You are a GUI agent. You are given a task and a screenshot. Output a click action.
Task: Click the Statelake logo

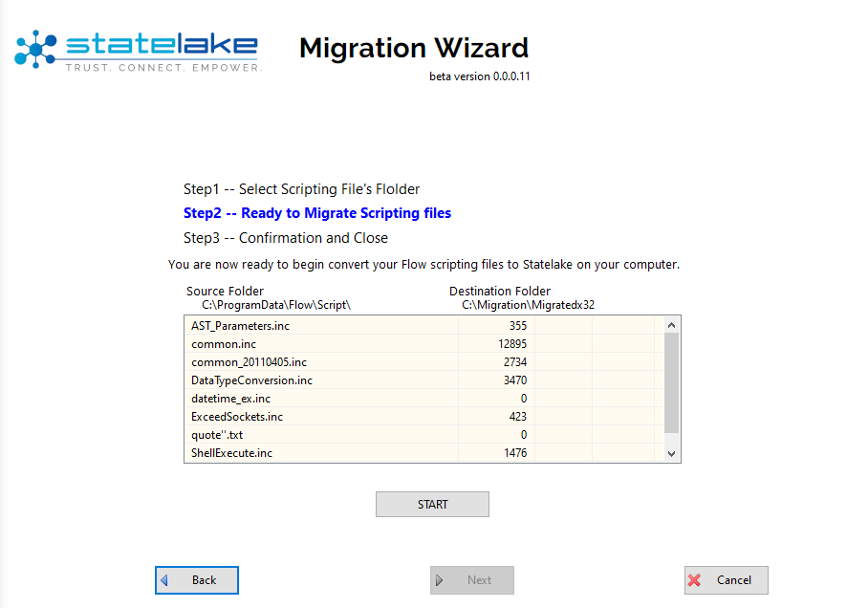pyautogui.click(x=138, y=51)
